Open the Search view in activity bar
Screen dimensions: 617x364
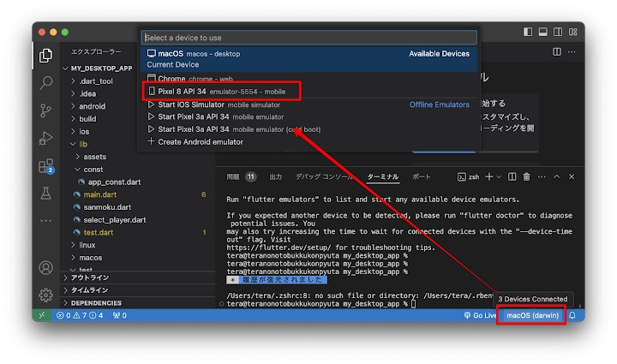point(46,82)
